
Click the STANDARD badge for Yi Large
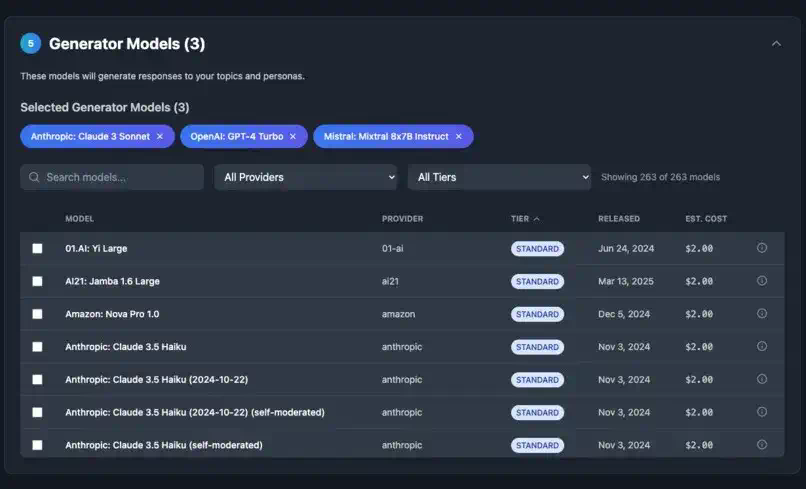[x=537, y=249]
